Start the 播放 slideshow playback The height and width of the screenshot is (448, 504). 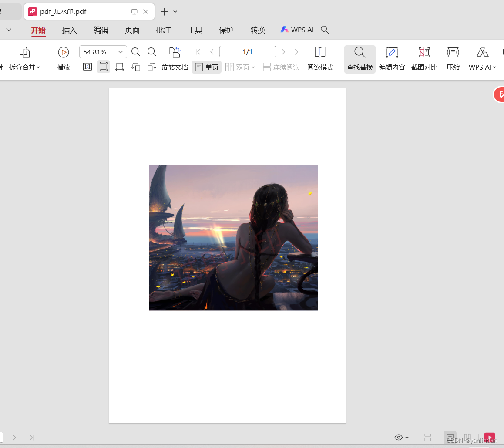pyautogui.click(x=63, y=59)
